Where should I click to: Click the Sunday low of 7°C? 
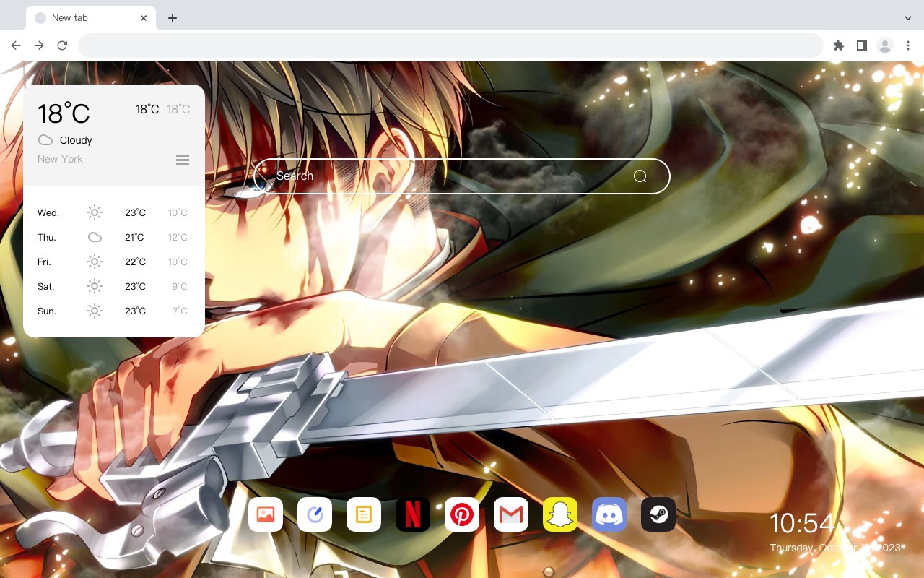[x=180, y=311]
